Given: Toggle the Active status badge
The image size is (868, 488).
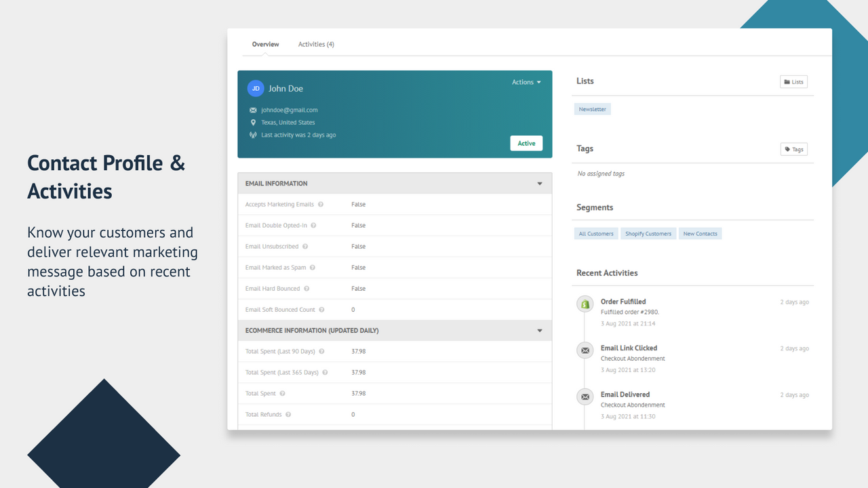Looking at the screenshot, I should click(x=526, y=143).
